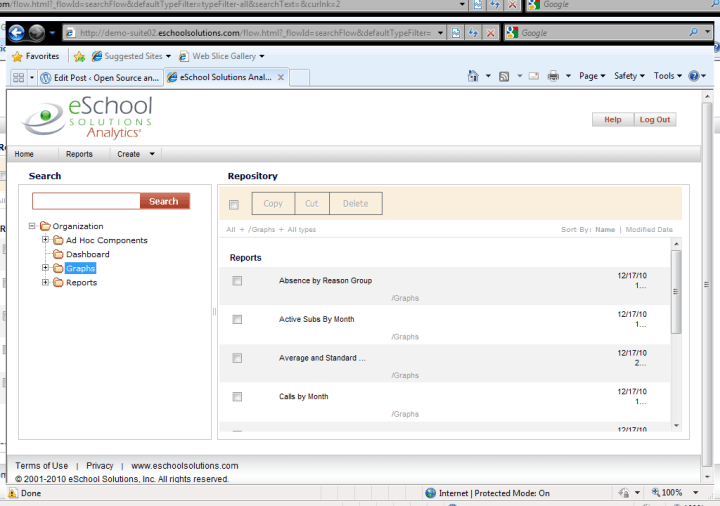Image resolution: width=720 pixels, height=506 pixels.
Task: Expand the Ad Hoc Components tree node
Action: (x=46, y=240)
